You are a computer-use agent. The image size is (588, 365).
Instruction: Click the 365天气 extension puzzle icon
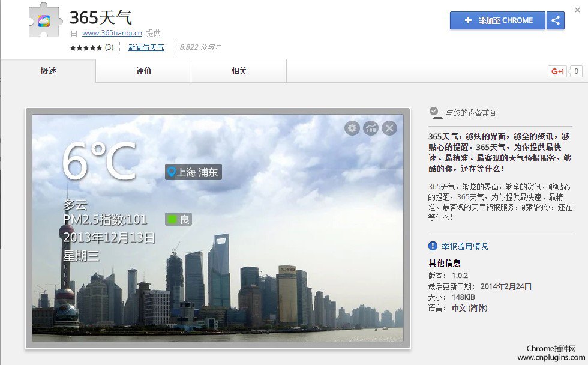click(45, 20)
